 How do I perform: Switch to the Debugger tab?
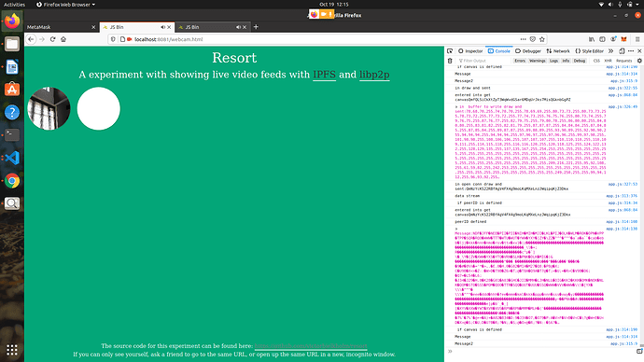point(528,51)
